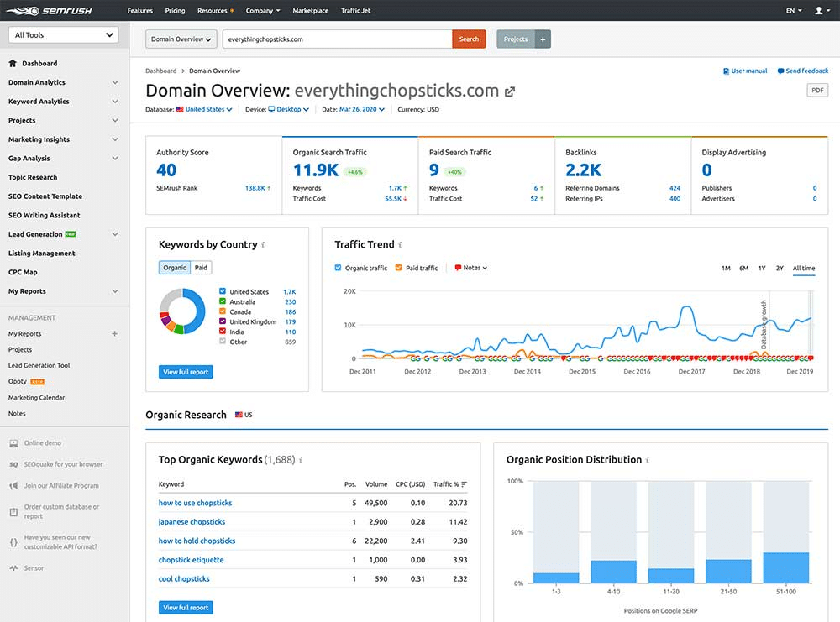840x622 pixels.
Task: Open the user account icon menu
Action: tap(822, 11)
